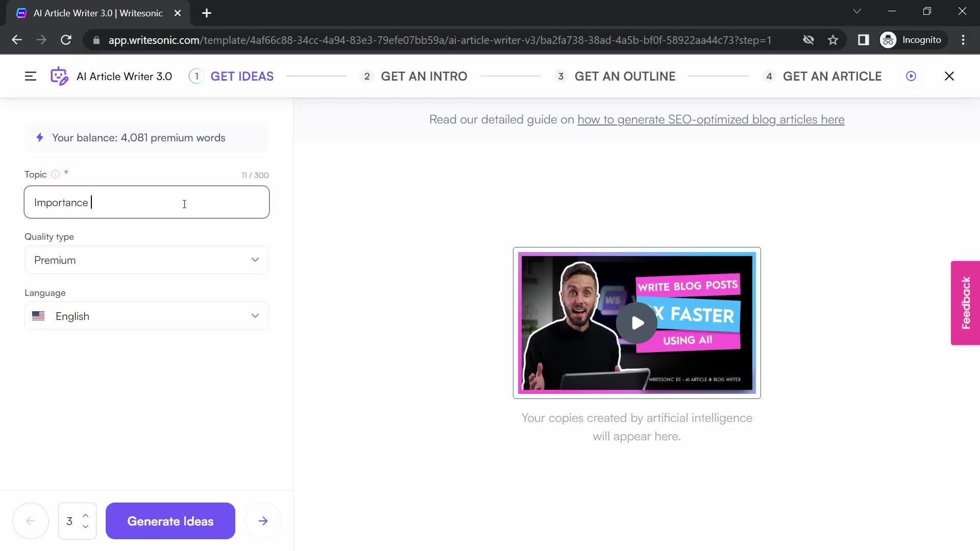The height and width of the screenshot is (551, 980).
Task: Play the tutorial video thumbnail
Action: tap(636, 323)
